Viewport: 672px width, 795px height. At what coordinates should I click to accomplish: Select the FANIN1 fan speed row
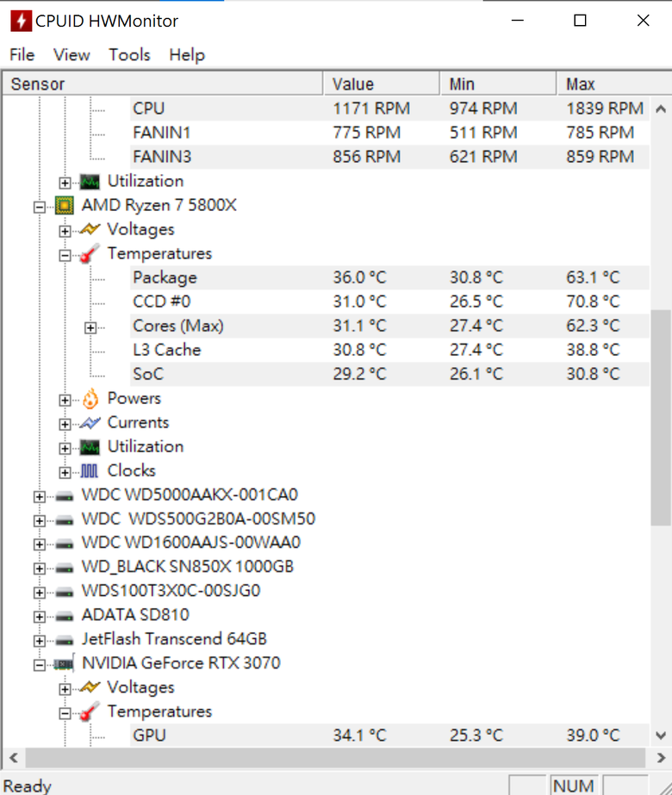click(389, 133)
